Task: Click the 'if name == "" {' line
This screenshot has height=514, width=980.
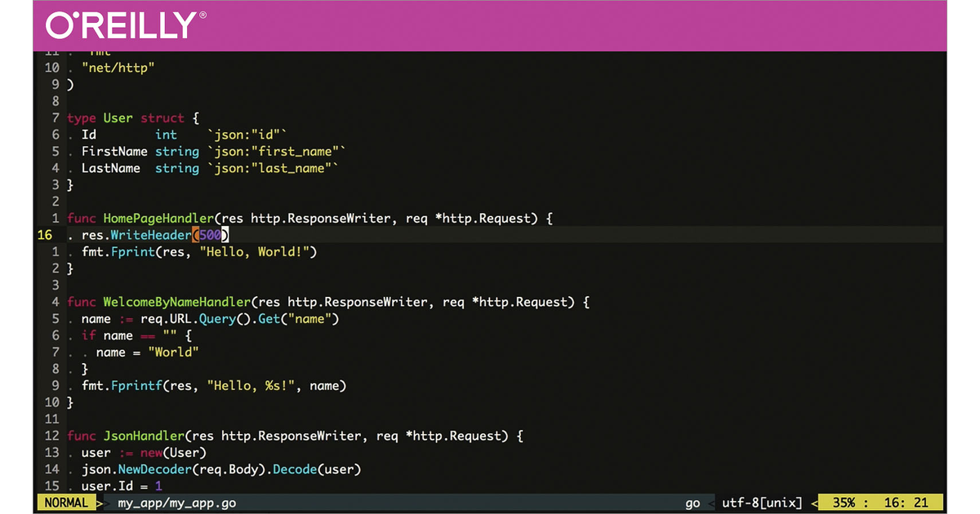Action: click(136, 335)
